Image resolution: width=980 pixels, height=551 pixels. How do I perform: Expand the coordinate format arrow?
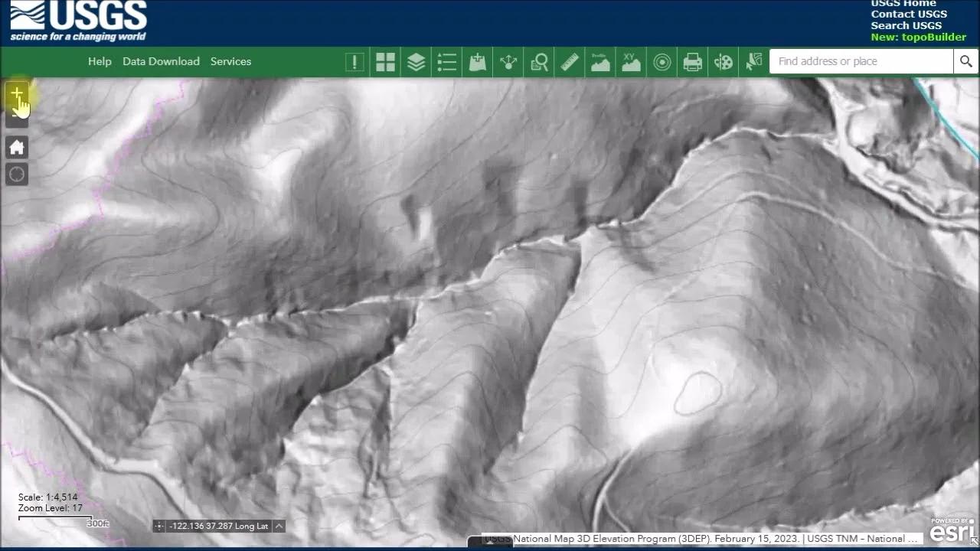point(279,526)
